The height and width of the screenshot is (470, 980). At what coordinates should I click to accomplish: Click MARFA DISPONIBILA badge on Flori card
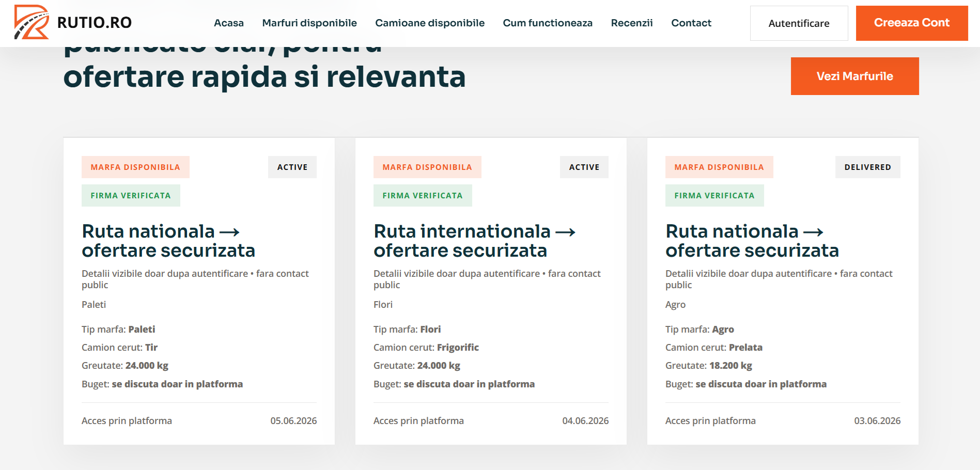click(x=427, y=167)
